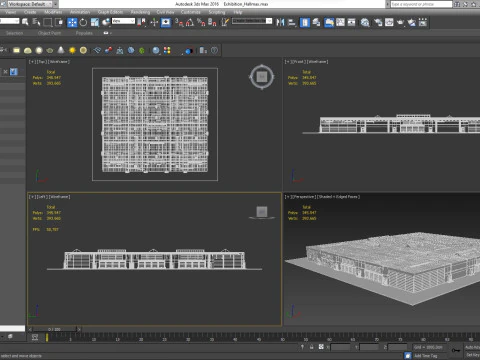
Task: Click the Render Production teapot icon
Action: [x=400, y=22]
